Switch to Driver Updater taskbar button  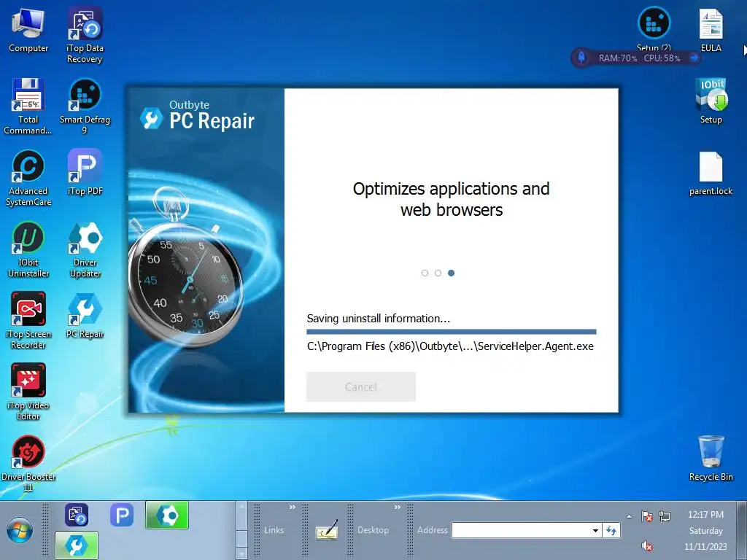(x=167, y=515)
